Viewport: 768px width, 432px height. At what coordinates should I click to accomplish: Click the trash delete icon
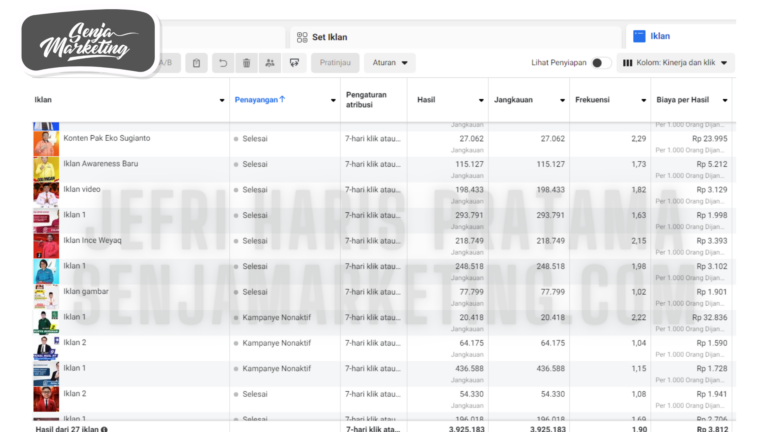[246, 63]
